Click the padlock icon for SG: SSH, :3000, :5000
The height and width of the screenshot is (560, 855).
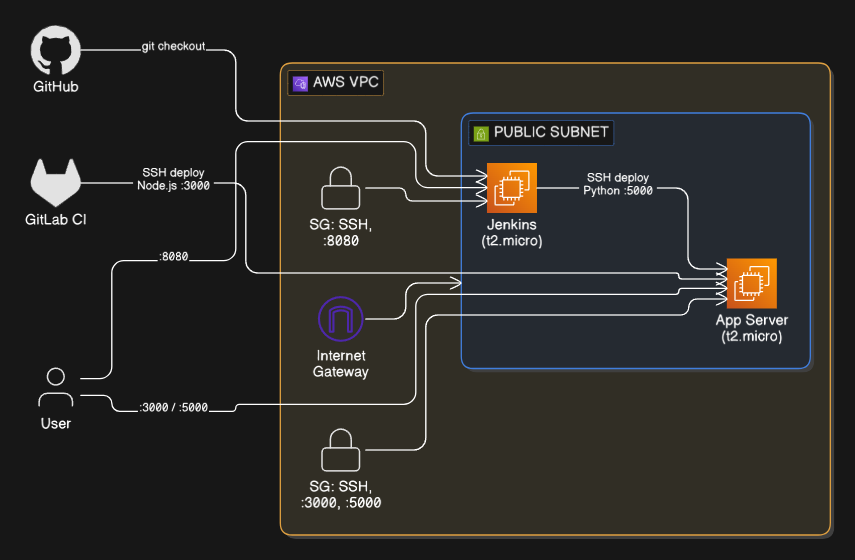point(341,450)
